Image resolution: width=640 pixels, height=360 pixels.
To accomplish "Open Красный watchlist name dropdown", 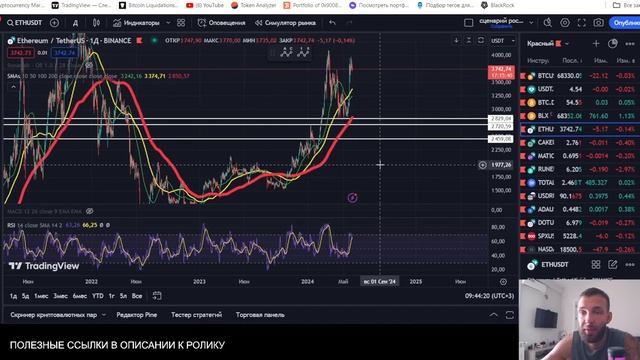I will click(548, 43).
